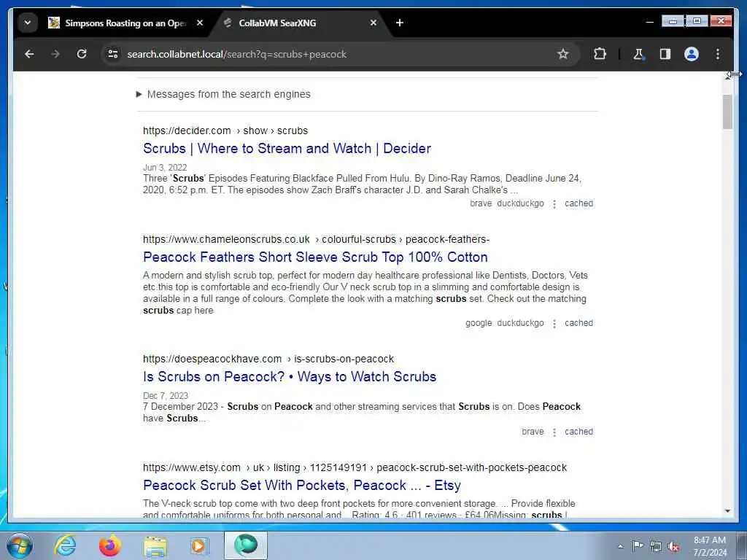Click the https://decider.com URL text
Viewport: 747px width, 560px height.
coord(187,131)
